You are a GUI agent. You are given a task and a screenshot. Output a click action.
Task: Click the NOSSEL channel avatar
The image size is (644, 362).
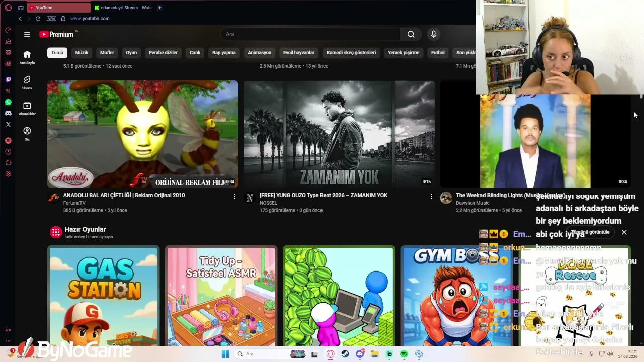click(249, 198)
